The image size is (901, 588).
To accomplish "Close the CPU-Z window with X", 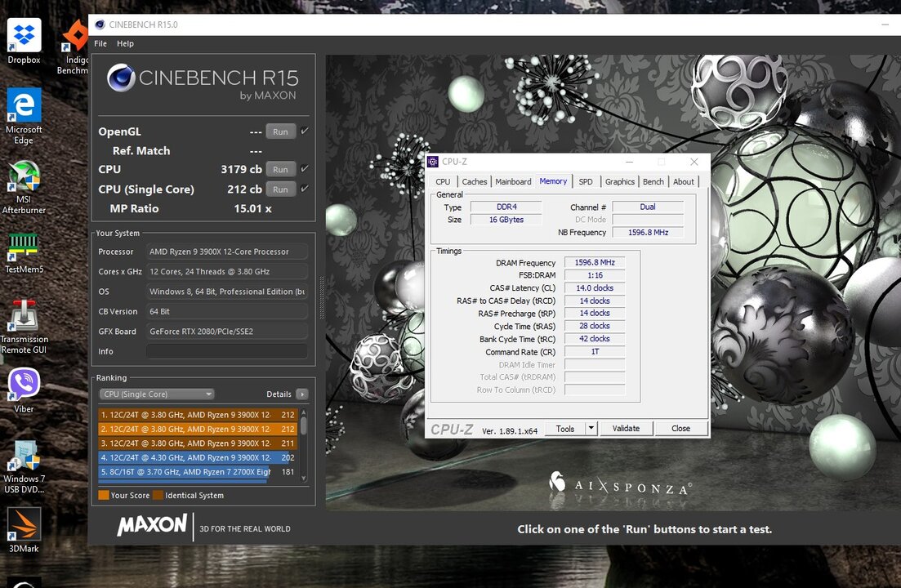I will pos(694,162).
